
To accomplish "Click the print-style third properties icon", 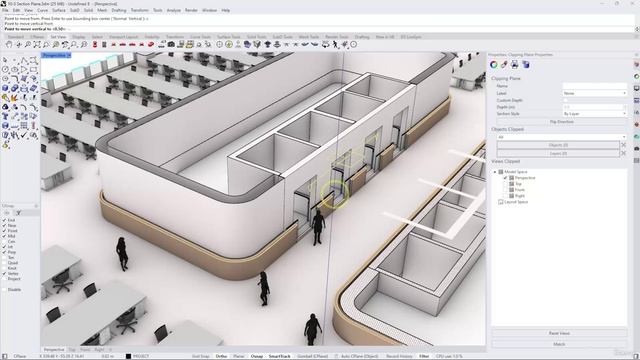I will point(515,64).
